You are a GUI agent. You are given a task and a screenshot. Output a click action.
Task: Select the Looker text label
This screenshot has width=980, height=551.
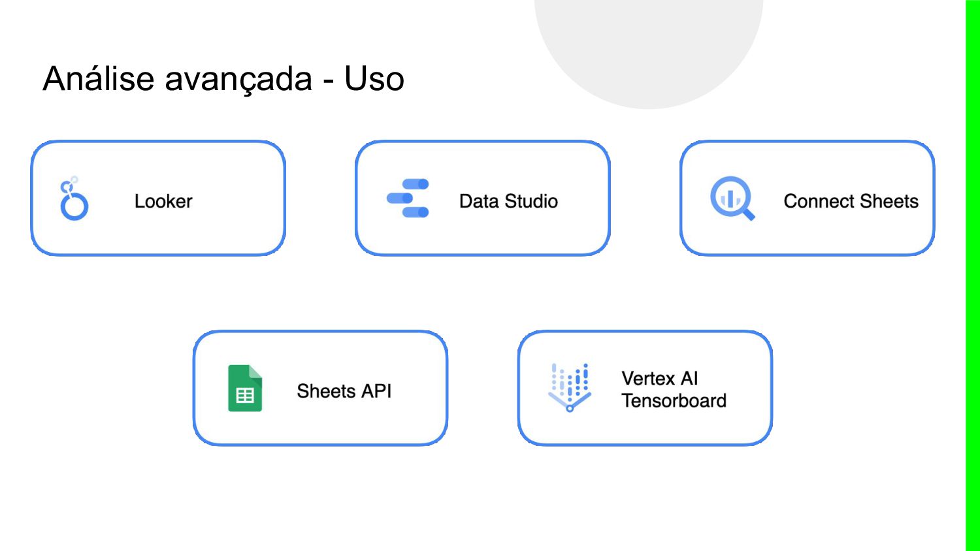[x=163, y=201]
